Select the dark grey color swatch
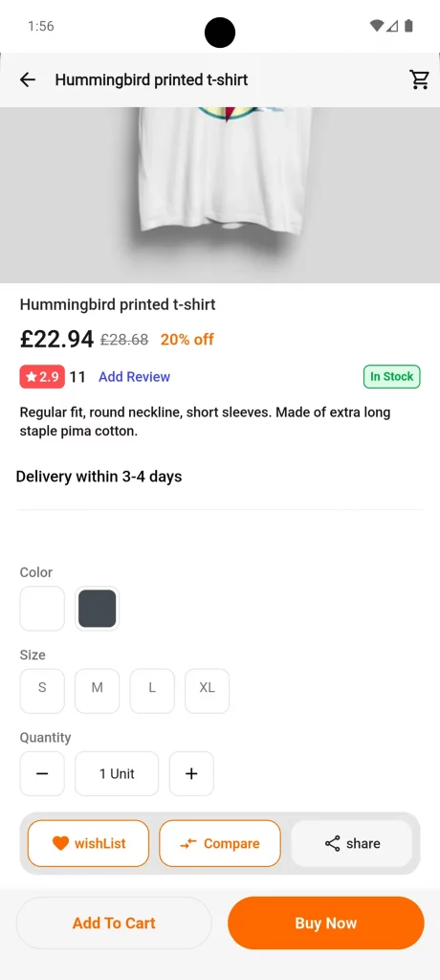Screen dimensions: 440x980 (x=97, y=608)
